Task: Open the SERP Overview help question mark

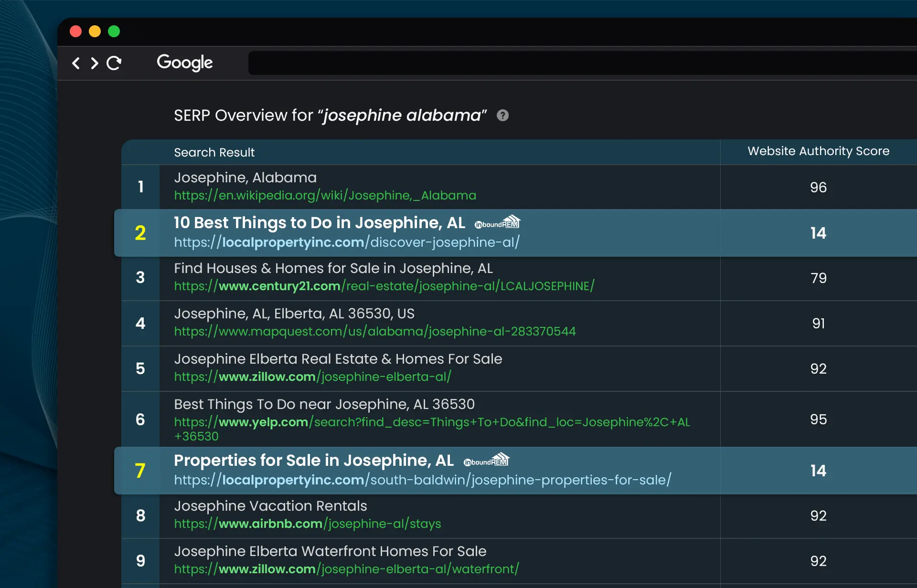Action: 502,115
